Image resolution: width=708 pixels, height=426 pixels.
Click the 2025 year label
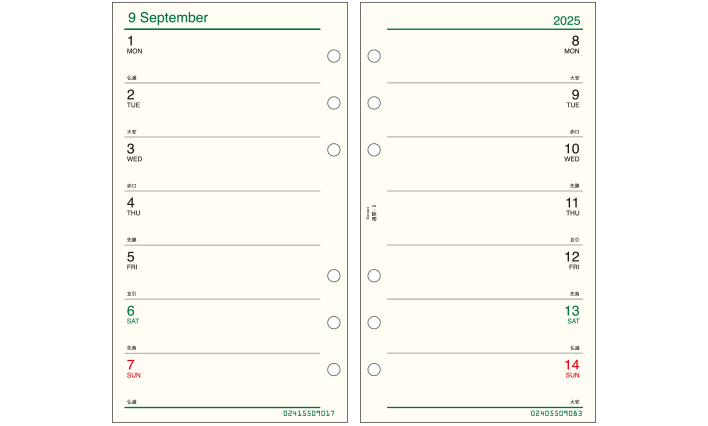pyautogui.click(x=567, y=21)
